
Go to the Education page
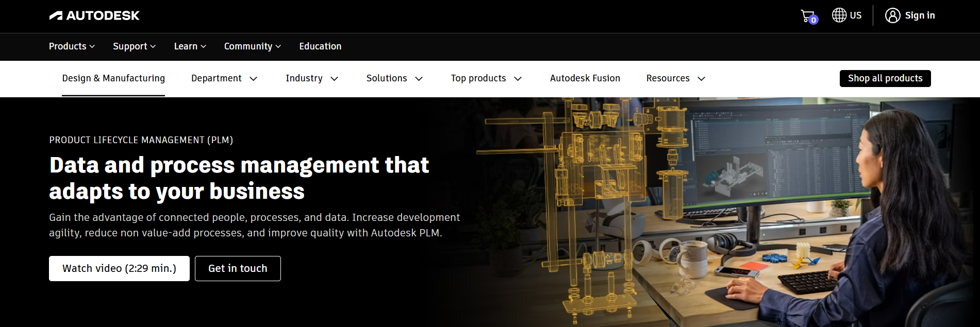tap(320, 46)
